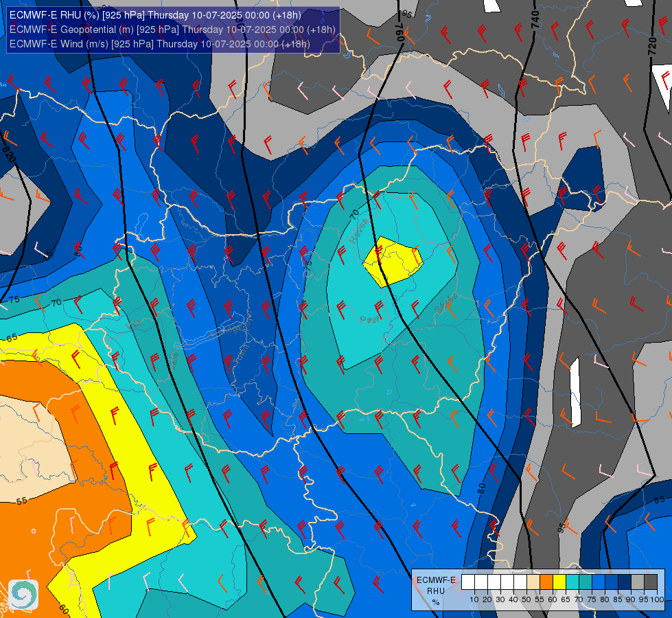The height and width of the screenshot is (618, 672).
Task: Click the 820 geopotential contour label
Action: (8, 154)
